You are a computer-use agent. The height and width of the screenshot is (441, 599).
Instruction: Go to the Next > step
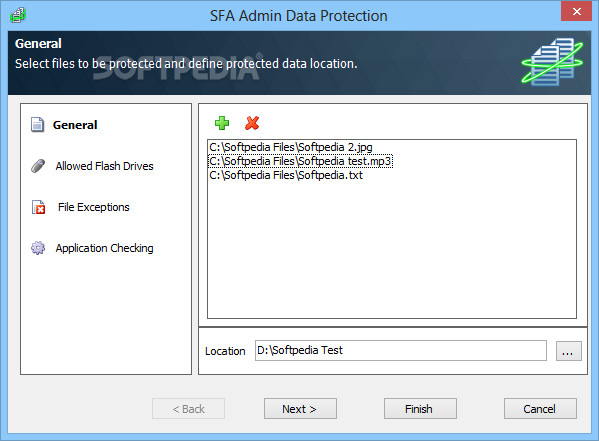[x=300, y=409]
